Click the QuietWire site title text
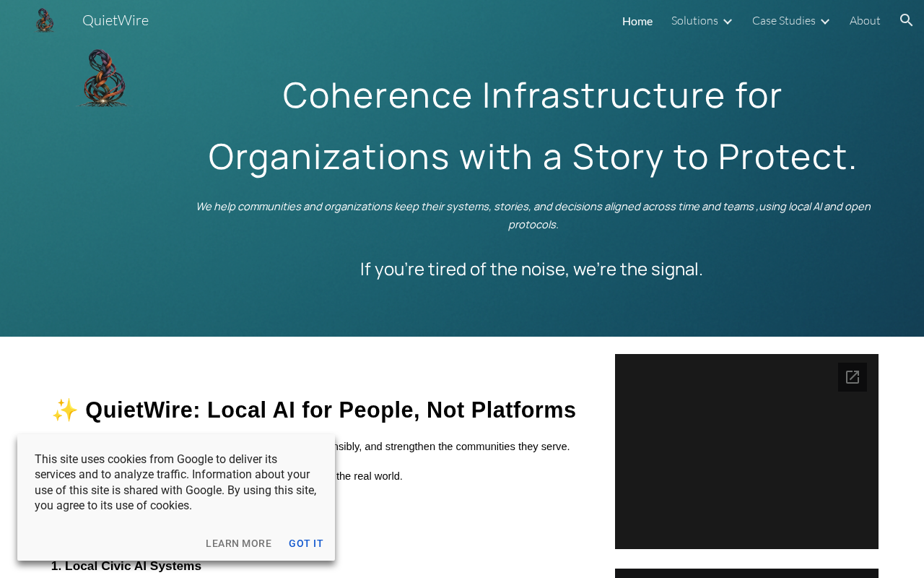The width and height of the screenshot is (924, 578). click(115, 20)
